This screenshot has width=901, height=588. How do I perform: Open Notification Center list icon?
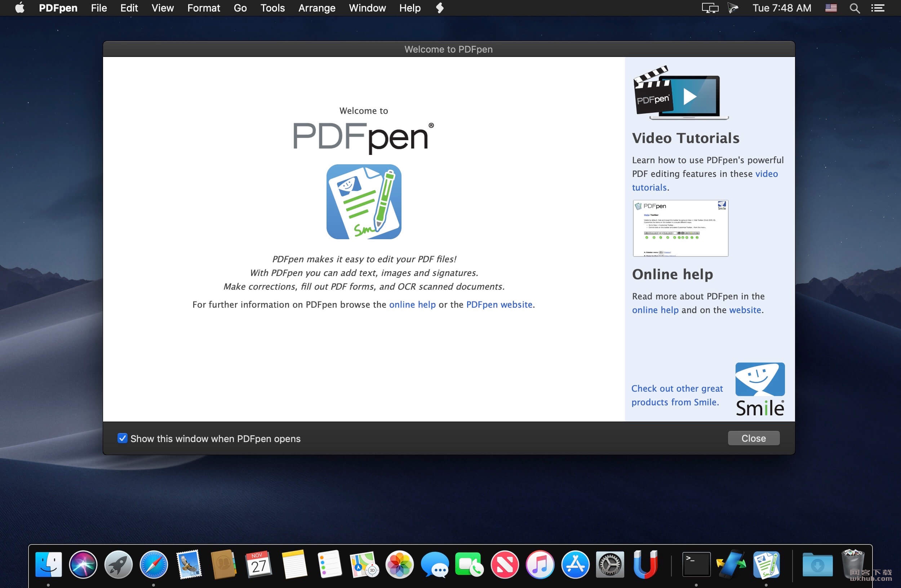(x=878, y=8)
